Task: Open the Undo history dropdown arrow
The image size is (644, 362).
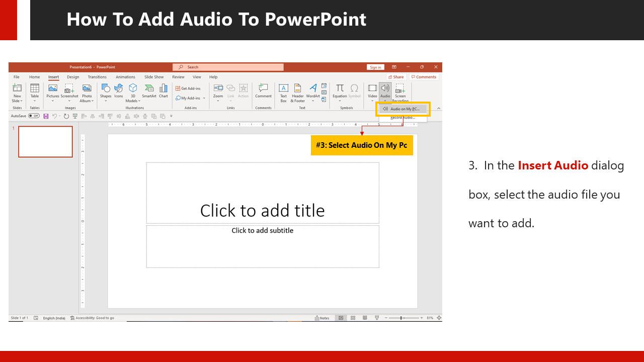Action: point(59,116)
